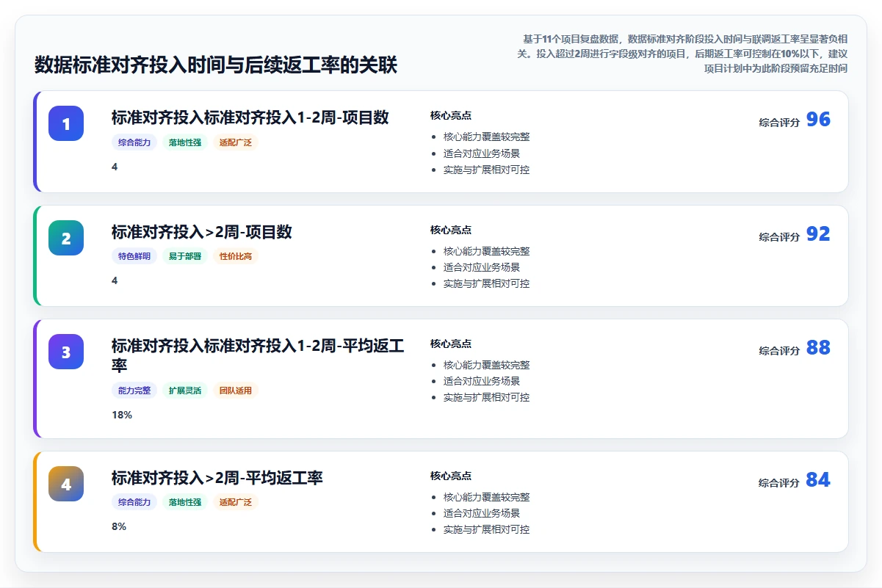
Task: Open the title 标准对齐投入>2周-平均返工率
Action: click(x=217, y=478)
